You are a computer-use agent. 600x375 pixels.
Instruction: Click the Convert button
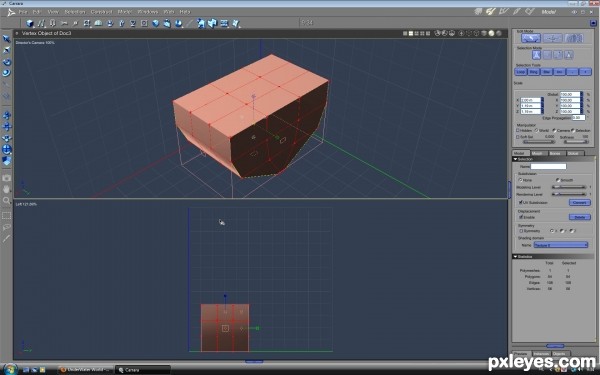(x=579, y=202)
